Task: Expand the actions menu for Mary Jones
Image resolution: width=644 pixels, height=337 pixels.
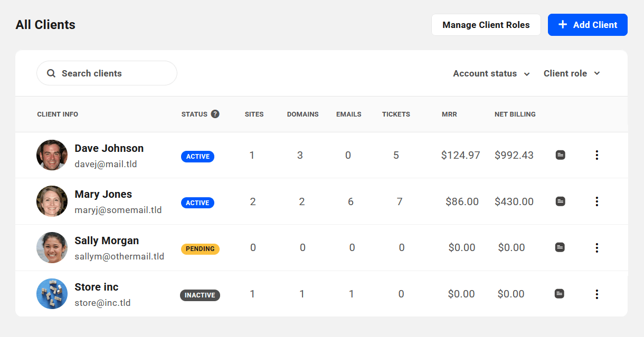Action: click(x=597, y=201)
